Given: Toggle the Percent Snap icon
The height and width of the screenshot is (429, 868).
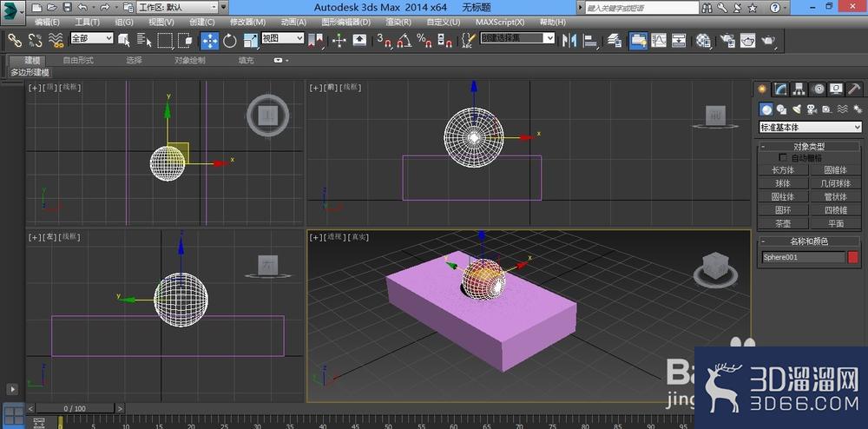Looking at the screenshot, I should coord(424,40).
